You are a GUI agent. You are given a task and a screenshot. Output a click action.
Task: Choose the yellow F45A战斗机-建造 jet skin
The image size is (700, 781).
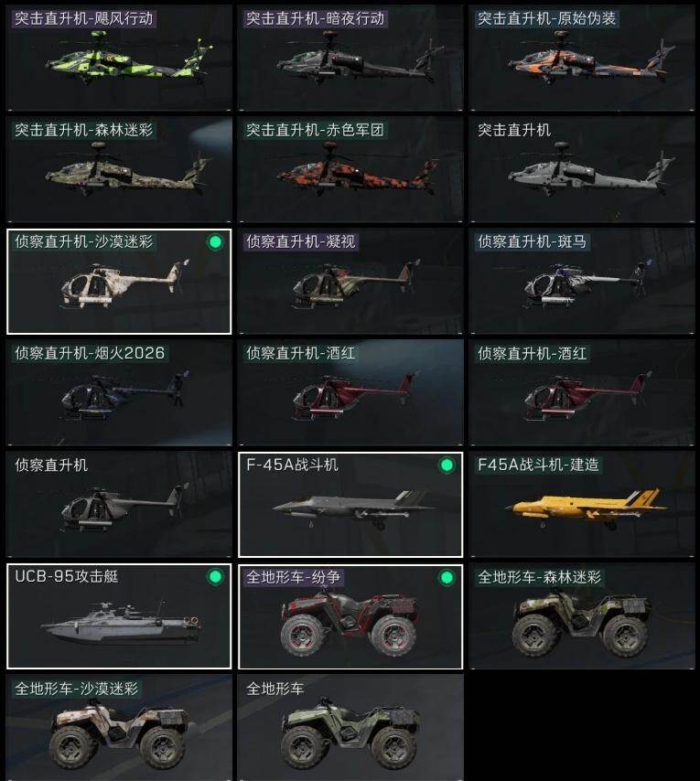[x=582, y=505]
